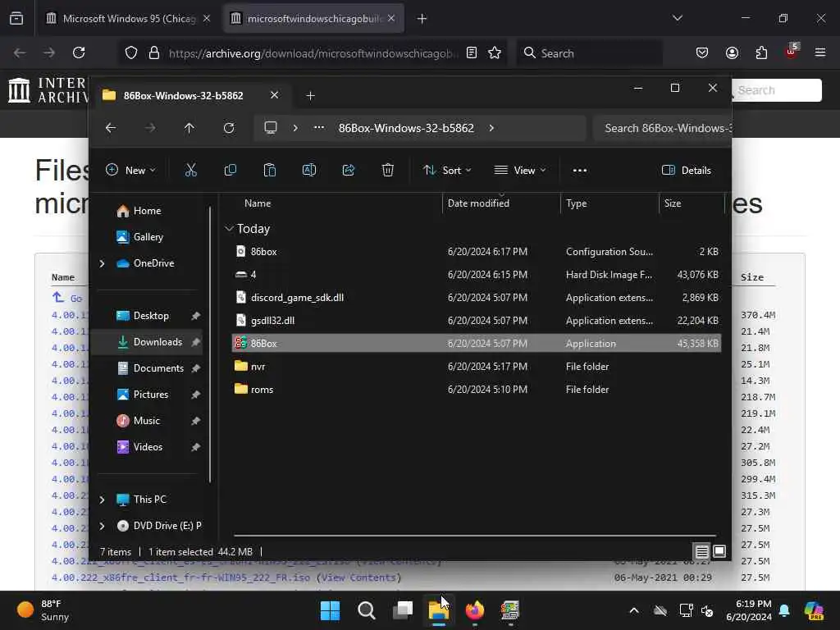
Task: Switch to large thumbnails view icon in status bar
Action: tap(719, 551)
